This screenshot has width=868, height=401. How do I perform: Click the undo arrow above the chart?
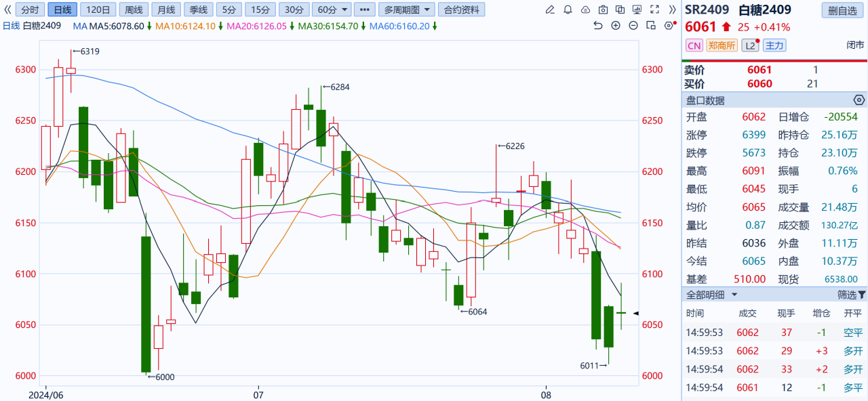(x=597, y=25)
